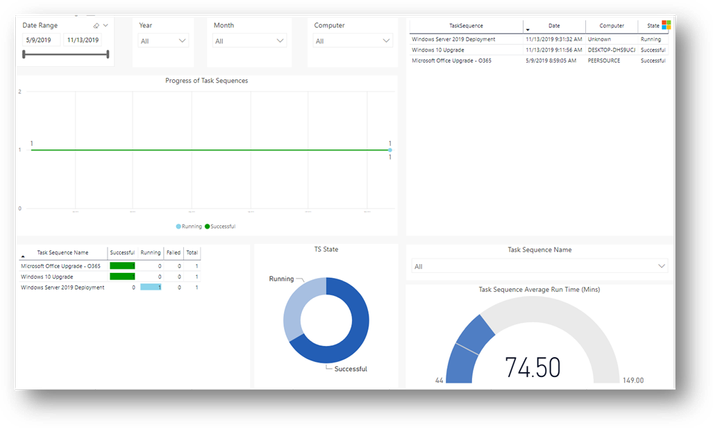Click the 5/9/2019 8:59:05 AM date cell
The height and width of the screenshot is (428, 713).
pyautogui.click(x=551, y=60)
